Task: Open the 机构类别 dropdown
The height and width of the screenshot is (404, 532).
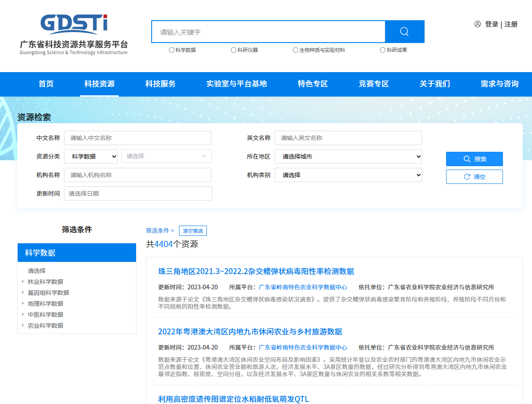Action: click(x=348, y=175)
